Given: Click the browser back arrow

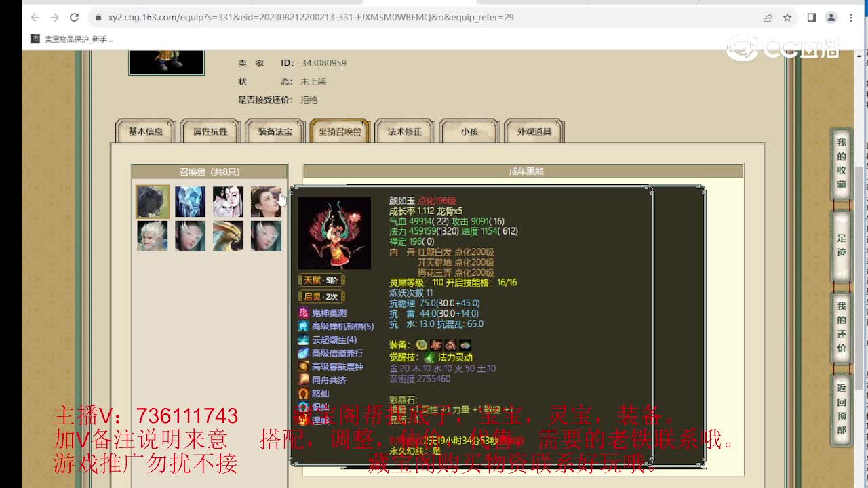Looking at the screenshot, I should click(x=35, y=18).
